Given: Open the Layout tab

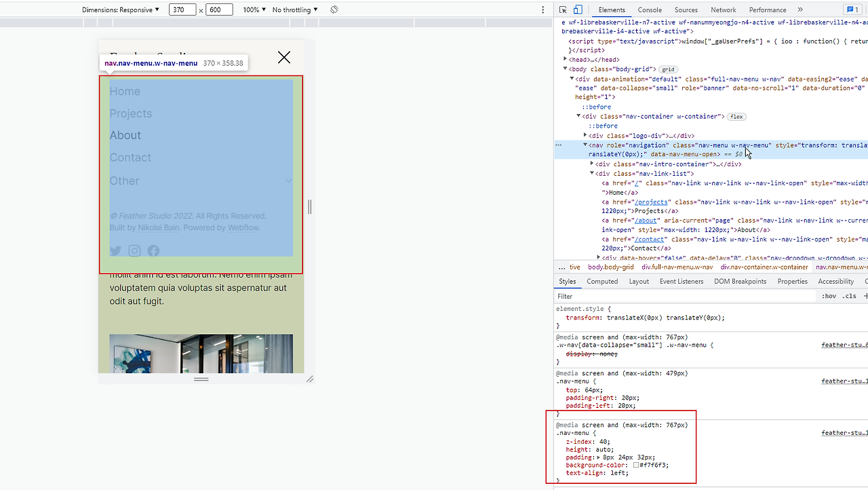Looking at the screenshot, I should (639, 282).
